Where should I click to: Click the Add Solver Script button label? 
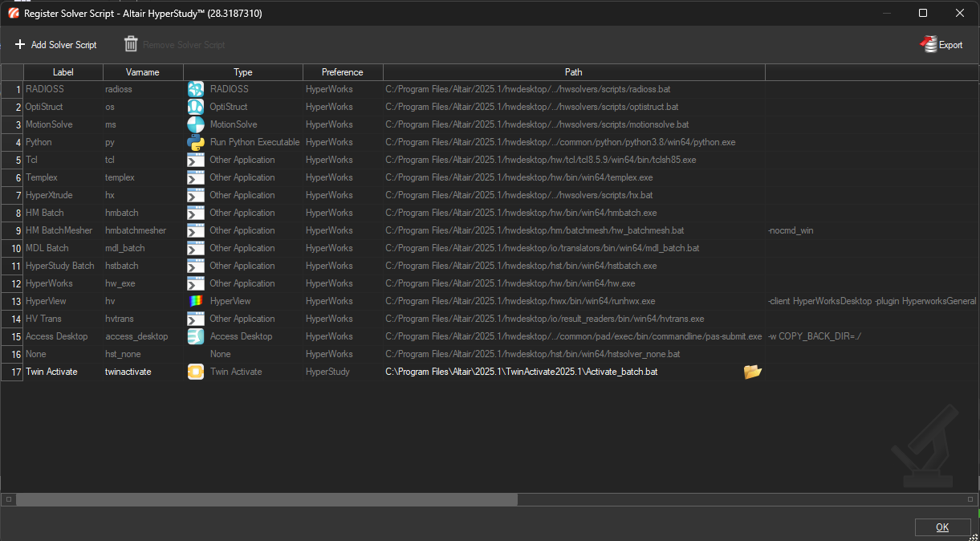click(63, 45)
